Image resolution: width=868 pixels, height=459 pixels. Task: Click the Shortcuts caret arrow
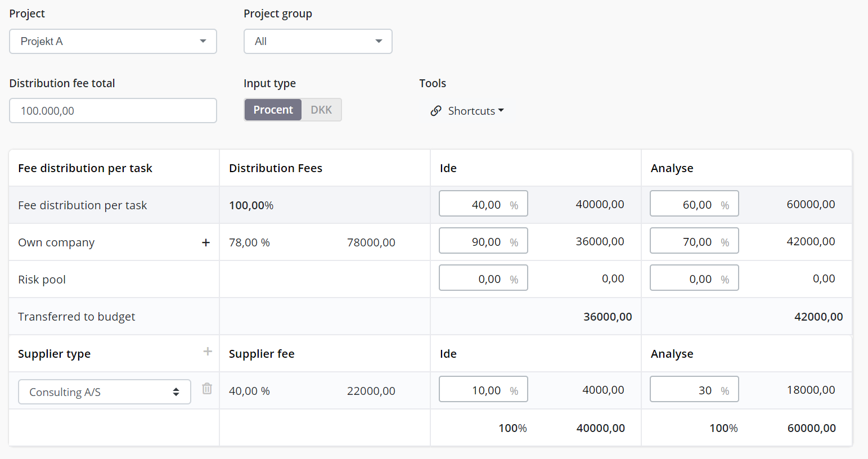500,111
